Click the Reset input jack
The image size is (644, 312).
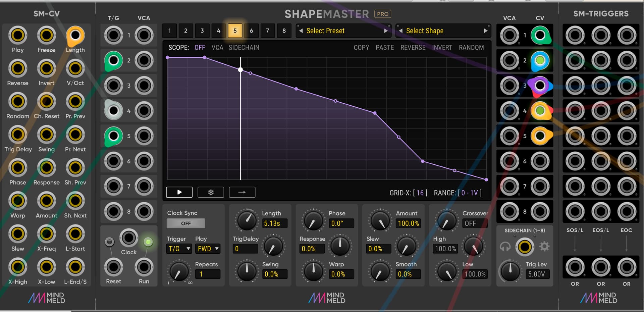[x=114, y=267]
